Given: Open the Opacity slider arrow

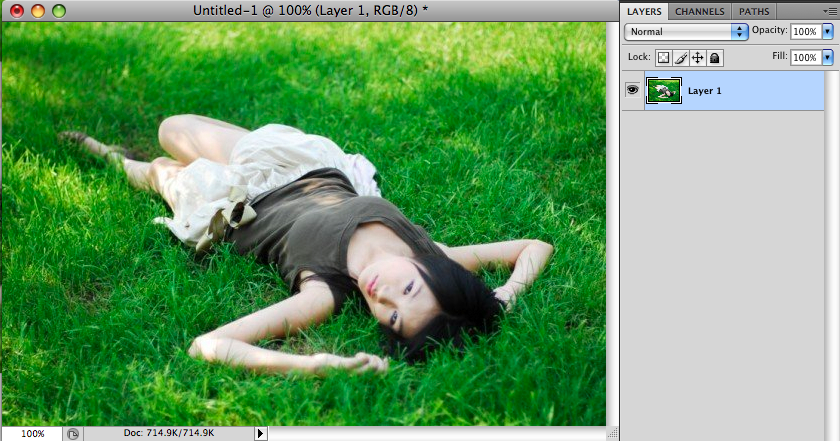Looking at the screenshot, I should (x=828, y=32).
